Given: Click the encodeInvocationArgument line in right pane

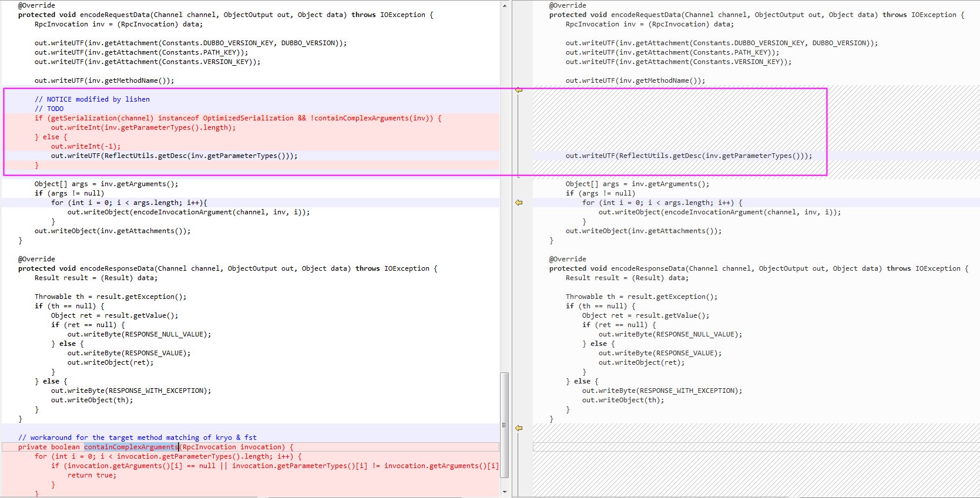Looking at the screenshot, I should [720, 212].
